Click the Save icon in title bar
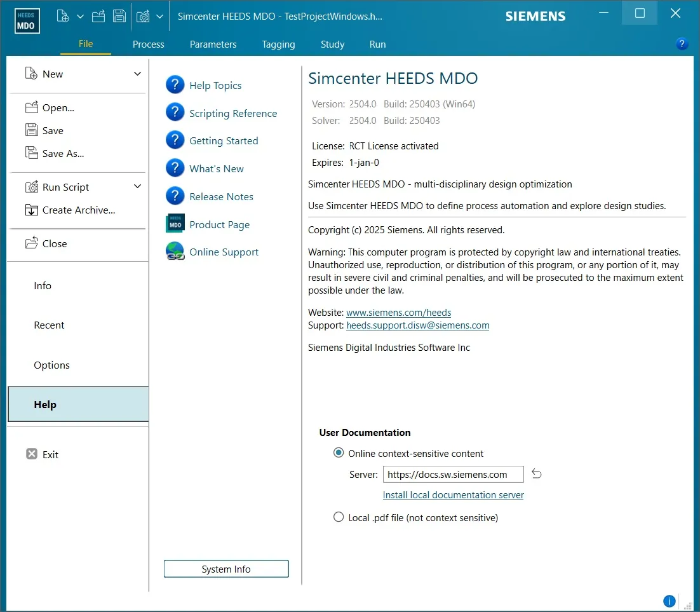Image resolution: width=700 pixels, height=612 pixels. tap(119, 17)
